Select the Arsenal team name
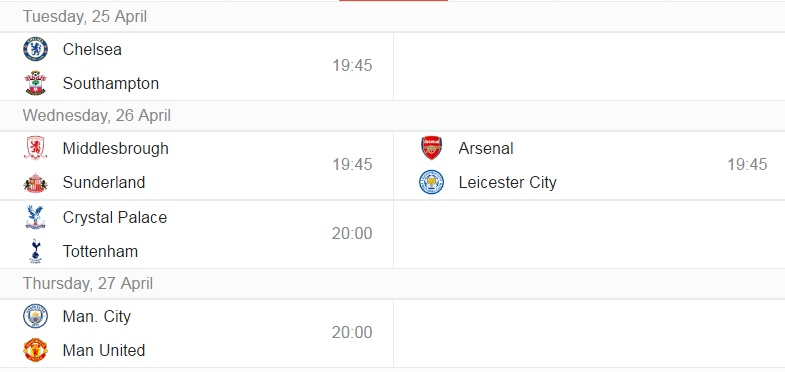Screen dimensions: 785x372 click(486, 148)
